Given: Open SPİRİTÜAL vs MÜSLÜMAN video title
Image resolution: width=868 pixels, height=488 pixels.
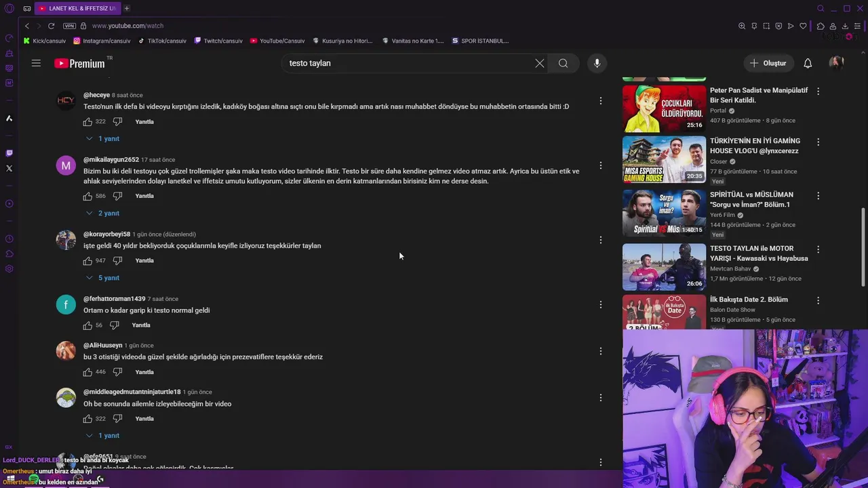Looking at the screenshot, I should (751, 199).
